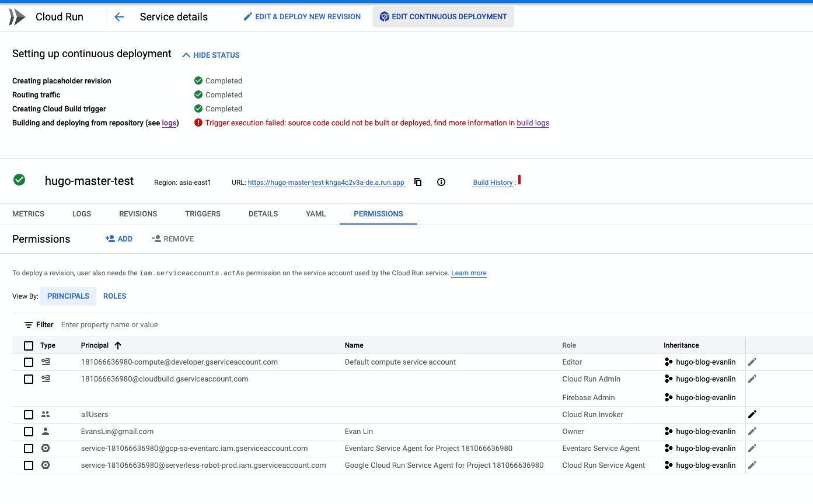
Task: Click the Type column header
Action: click(x=48, y=346)
